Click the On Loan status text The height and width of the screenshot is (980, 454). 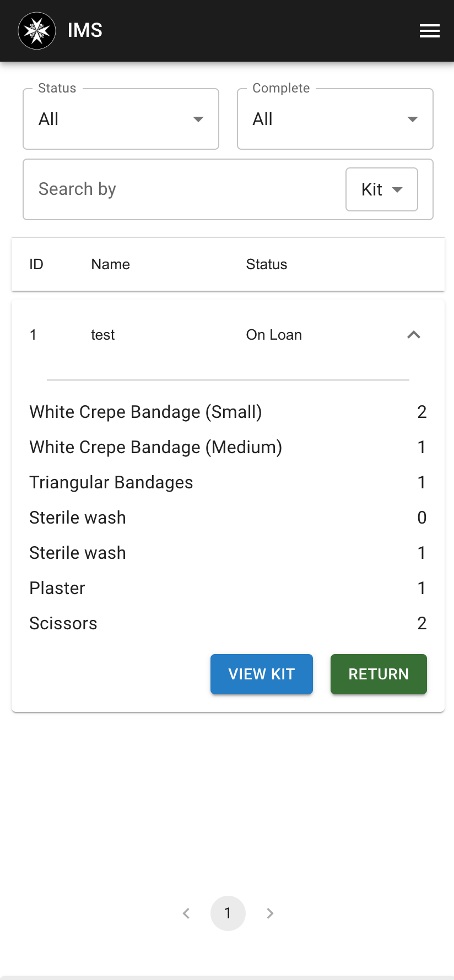click(274, 335)
